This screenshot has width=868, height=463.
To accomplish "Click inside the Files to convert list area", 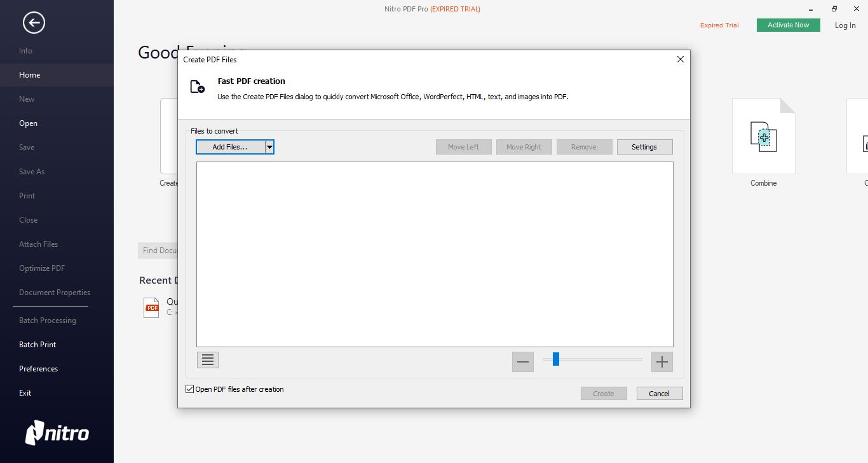I will (x=435, y=254).
